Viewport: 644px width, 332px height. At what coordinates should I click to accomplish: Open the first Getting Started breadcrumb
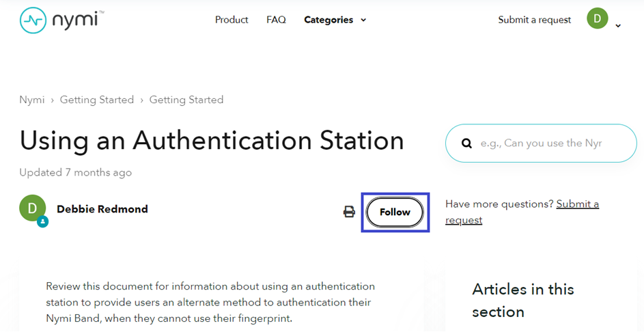click(x=97, y=100)
